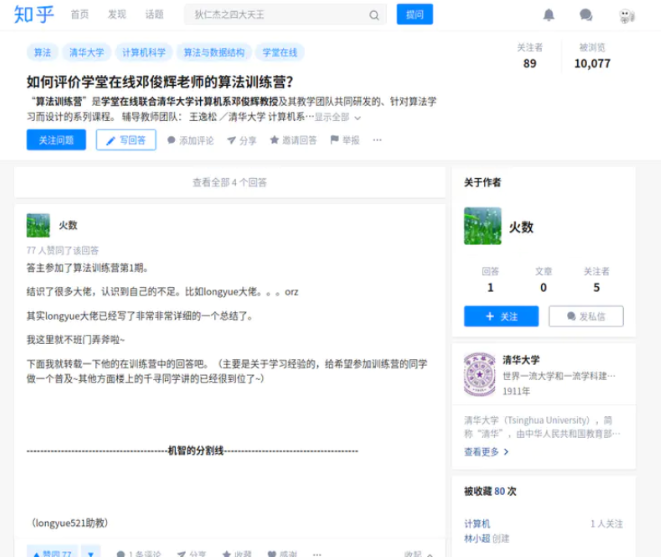The height and width of the screenshot is (560, 661).
Task: Click 分享 under the question title
Action: click(x=242, y=140)
